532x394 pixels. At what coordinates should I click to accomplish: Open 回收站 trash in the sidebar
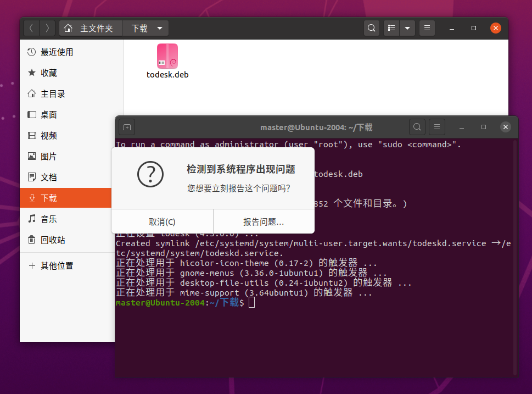pos(68,240)
